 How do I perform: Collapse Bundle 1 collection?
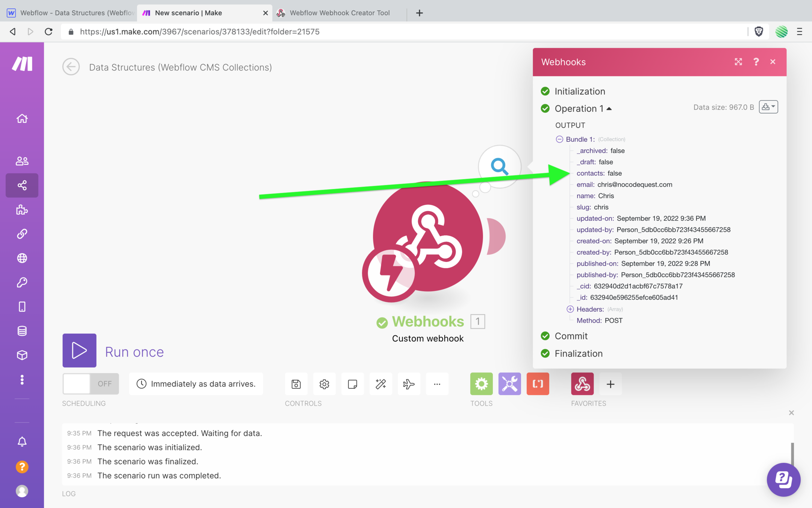click(x=559, y=139)
